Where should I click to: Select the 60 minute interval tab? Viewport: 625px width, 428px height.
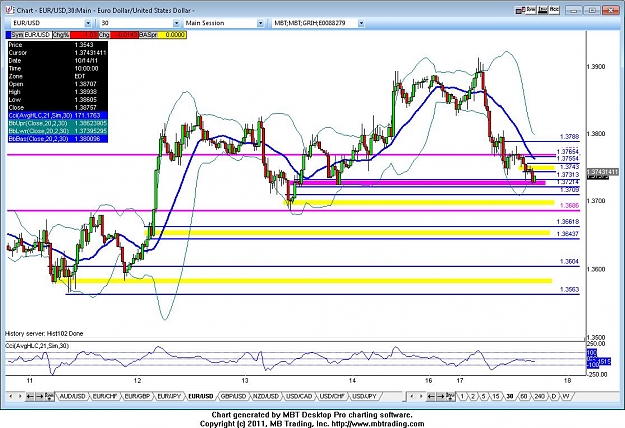click(x=524, y=397)
